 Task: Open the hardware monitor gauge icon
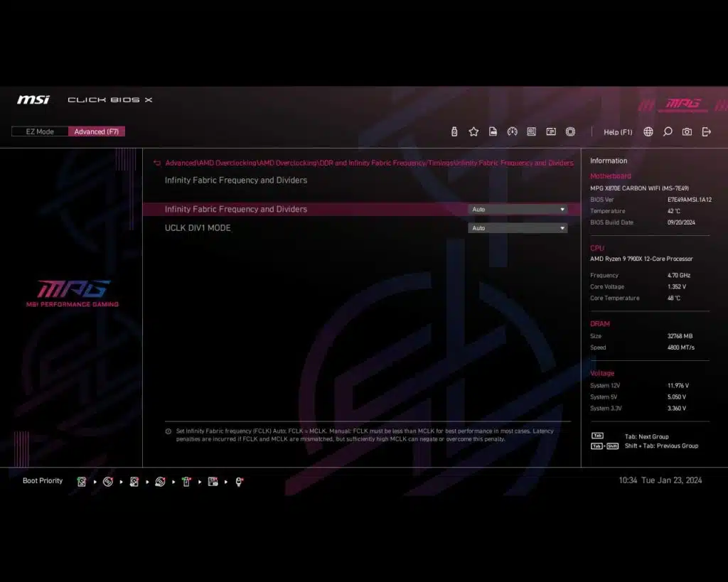click(x=512, y=131)
